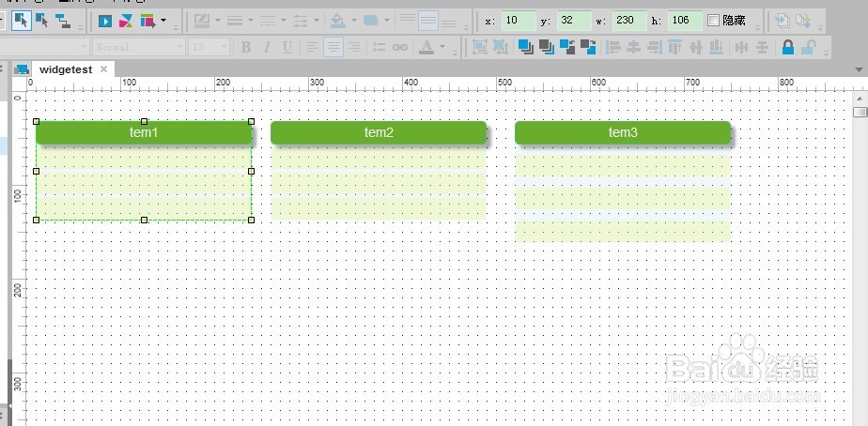Click Align Bottom edges icon
The image size is (868, 426).
[717, 48]
